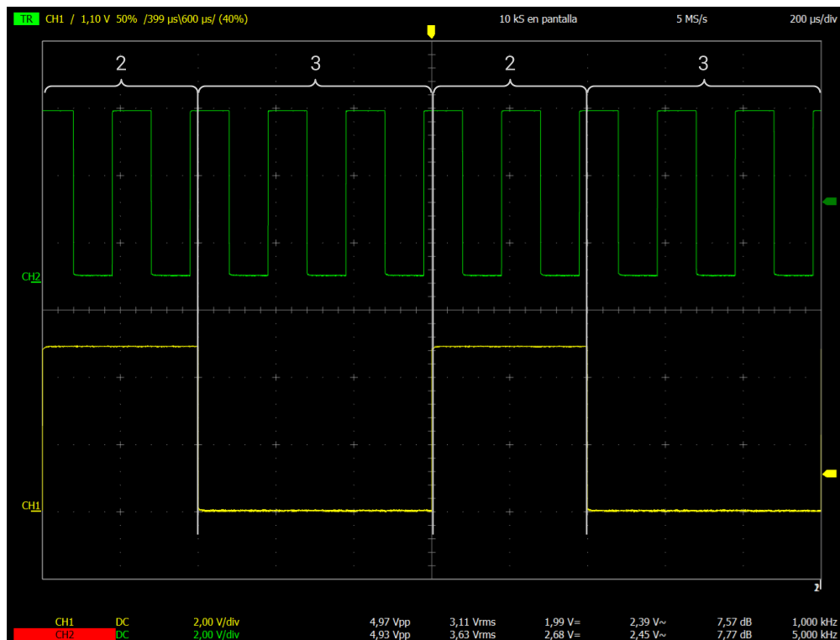Click CH1's yellow 2,00 V/div scale value
The image size is (840, 640).
[x=217, y=622]
